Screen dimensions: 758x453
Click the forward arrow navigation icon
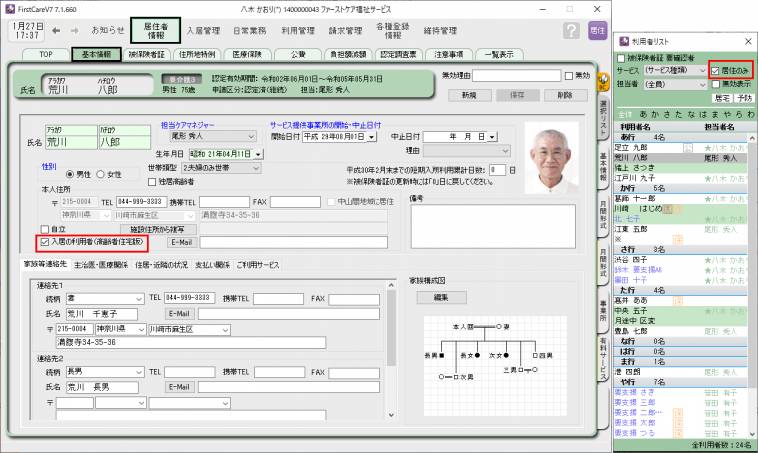76,31
